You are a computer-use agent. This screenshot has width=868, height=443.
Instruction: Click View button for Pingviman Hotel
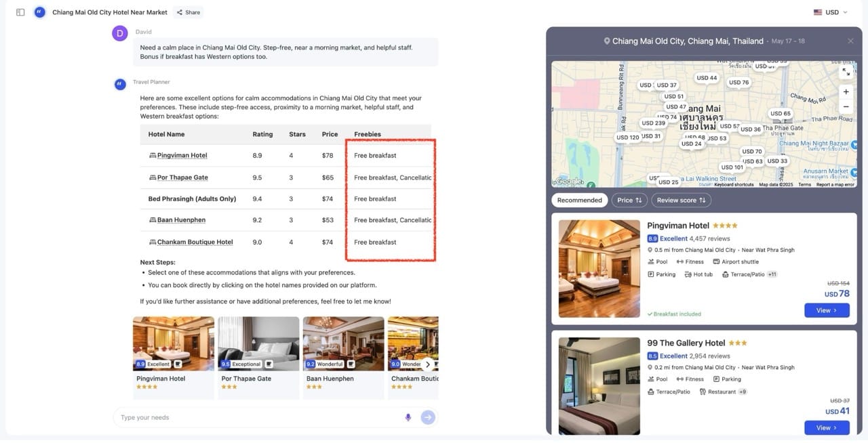(826, 310)
